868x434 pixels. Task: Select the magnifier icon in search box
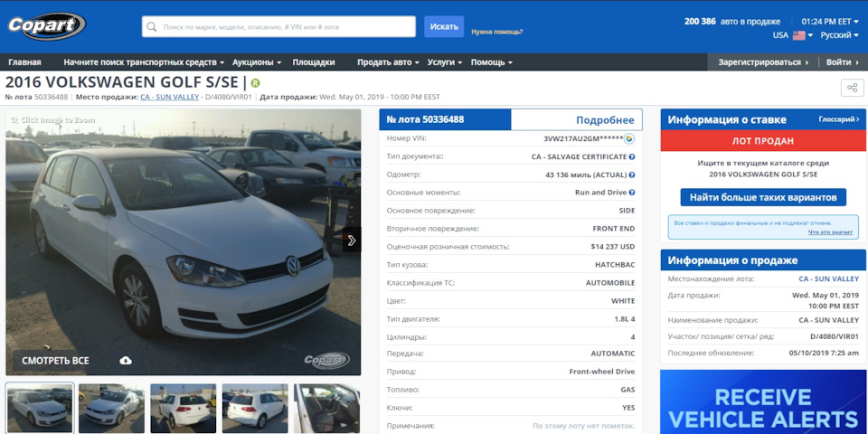coord(152,26)
